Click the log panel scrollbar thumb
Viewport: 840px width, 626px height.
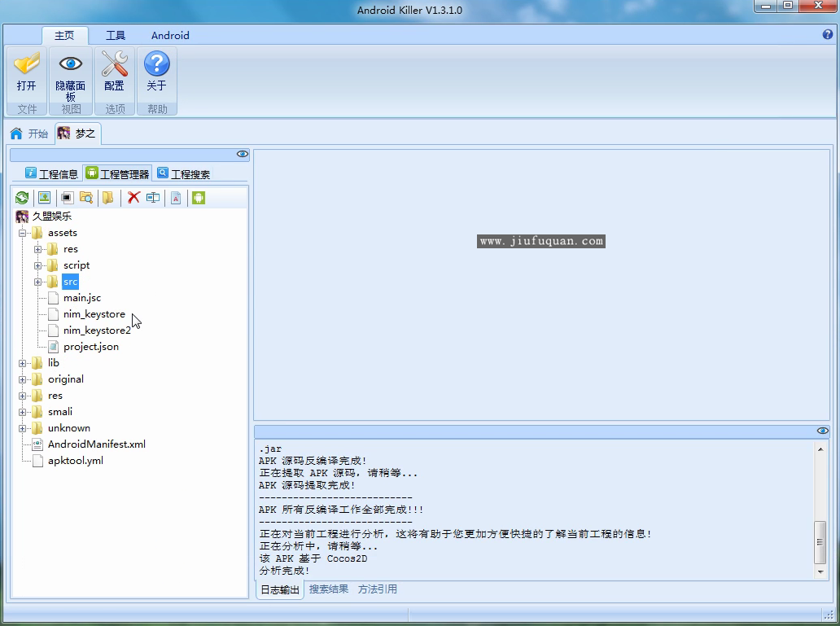pos(820,541)
